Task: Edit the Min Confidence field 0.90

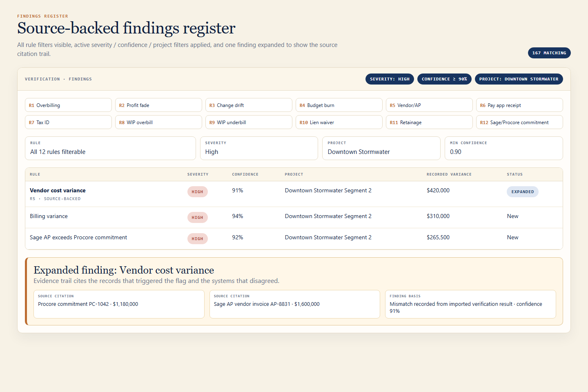Action: (x=504, y=148)
